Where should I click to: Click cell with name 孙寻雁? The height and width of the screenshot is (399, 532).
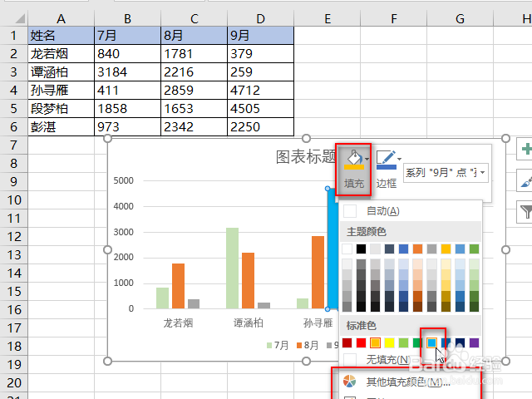tap(61, 91)
